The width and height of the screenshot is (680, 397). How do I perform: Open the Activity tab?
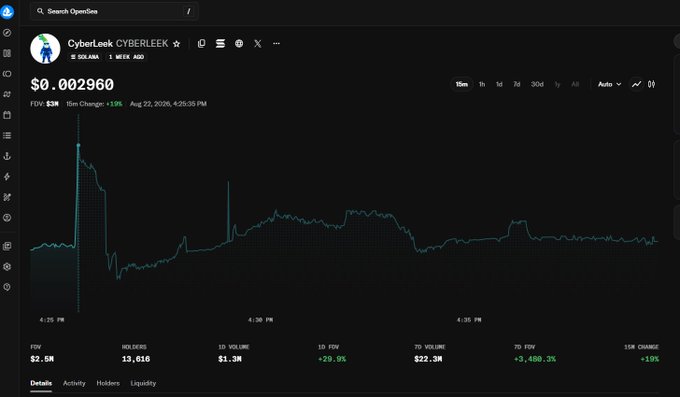74,383
